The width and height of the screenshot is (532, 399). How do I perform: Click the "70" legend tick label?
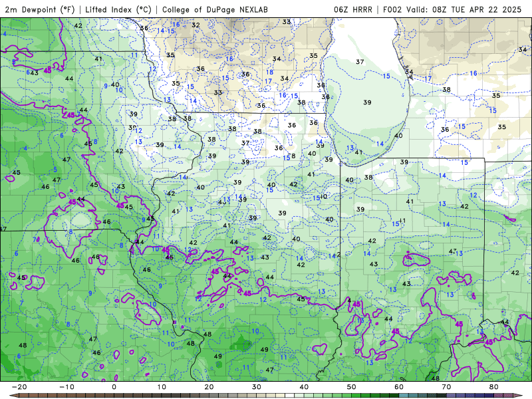tap(446, 387)
